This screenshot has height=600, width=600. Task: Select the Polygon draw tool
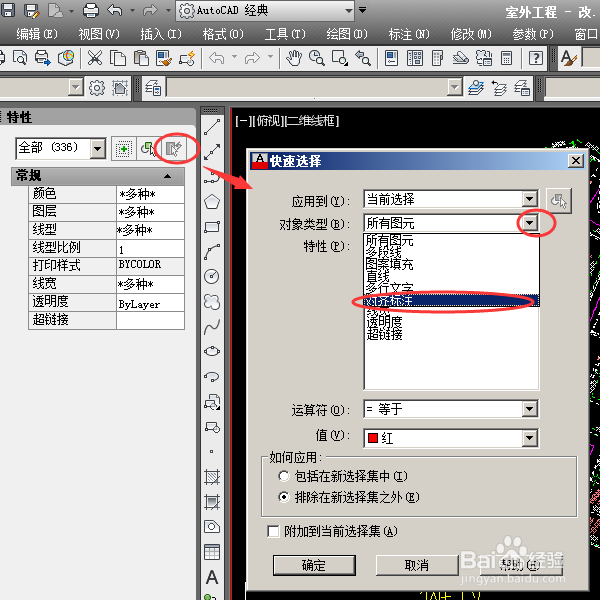[212, 202]
